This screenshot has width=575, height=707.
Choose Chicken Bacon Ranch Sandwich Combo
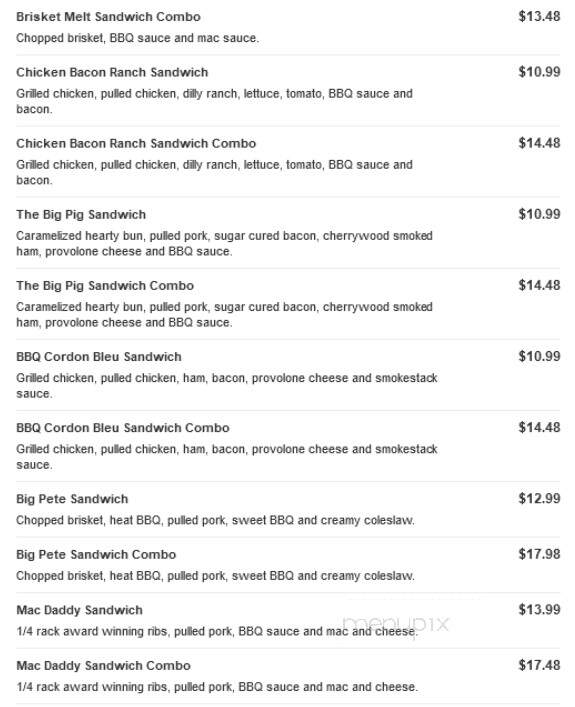pyautogui.click(x=136, y=143)
